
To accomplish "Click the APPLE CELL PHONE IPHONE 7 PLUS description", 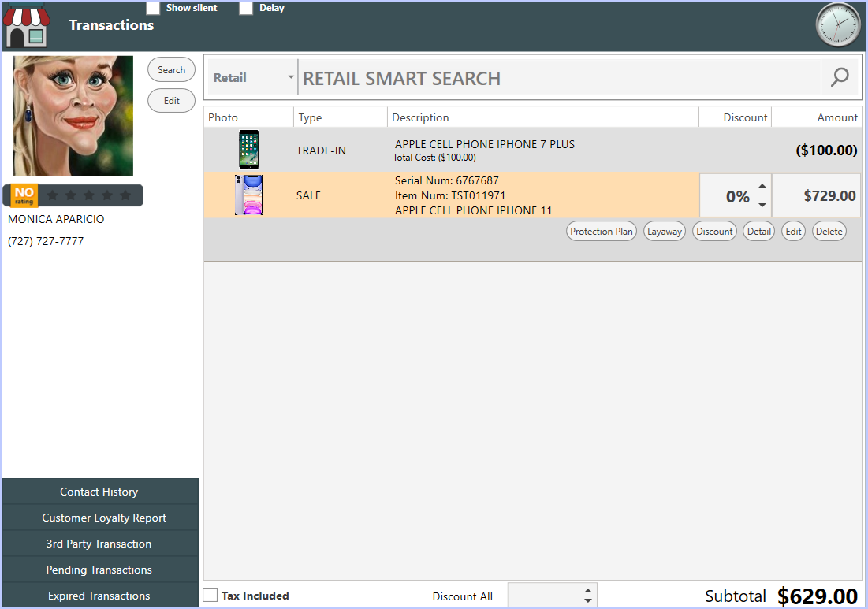I will point(485,144).
